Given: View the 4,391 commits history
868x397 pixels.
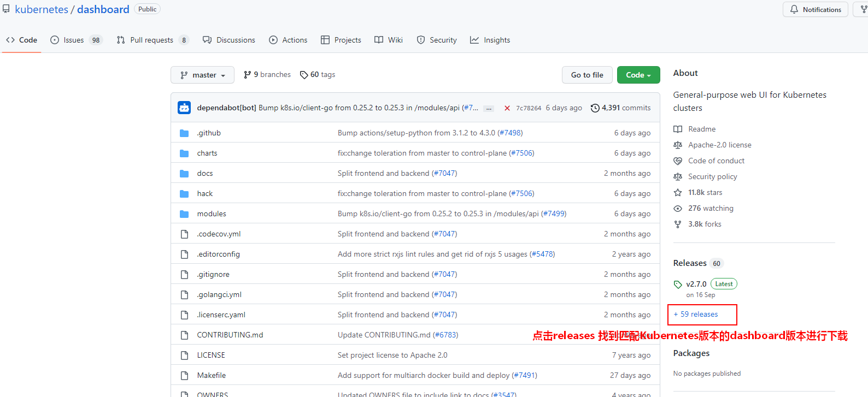Looking at the screenshot, I should 621,108.
